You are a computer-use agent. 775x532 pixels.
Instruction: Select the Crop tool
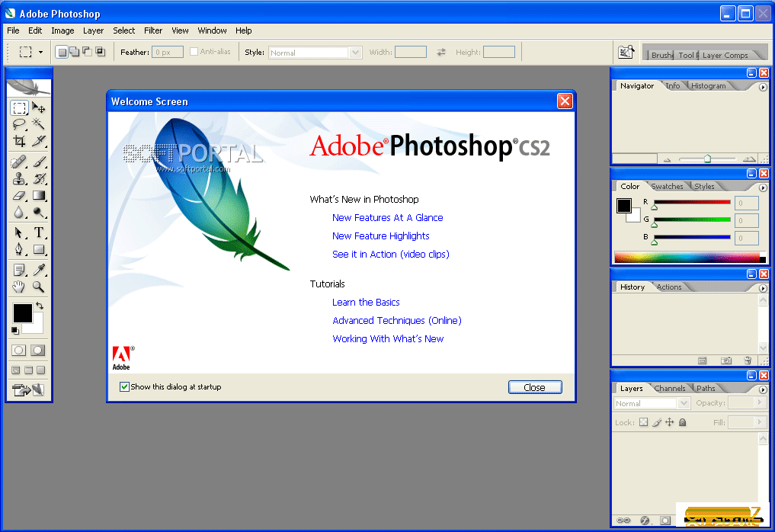click(x=19, y=141)
